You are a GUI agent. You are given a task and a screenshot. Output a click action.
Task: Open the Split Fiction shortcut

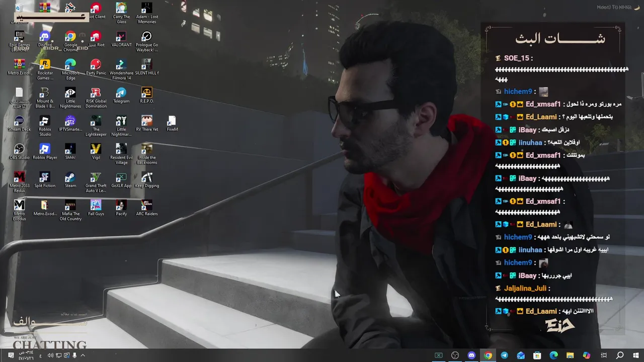tap(45, 180)
